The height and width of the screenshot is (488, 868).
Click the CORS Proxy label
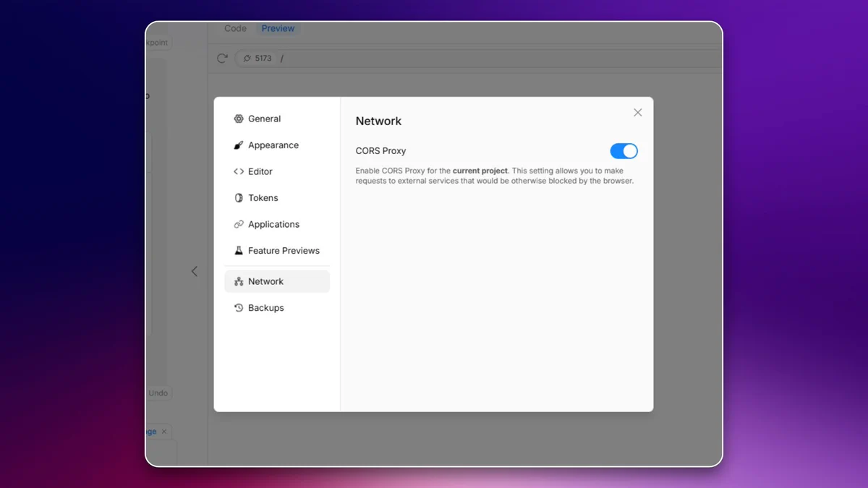coord(380,151)
